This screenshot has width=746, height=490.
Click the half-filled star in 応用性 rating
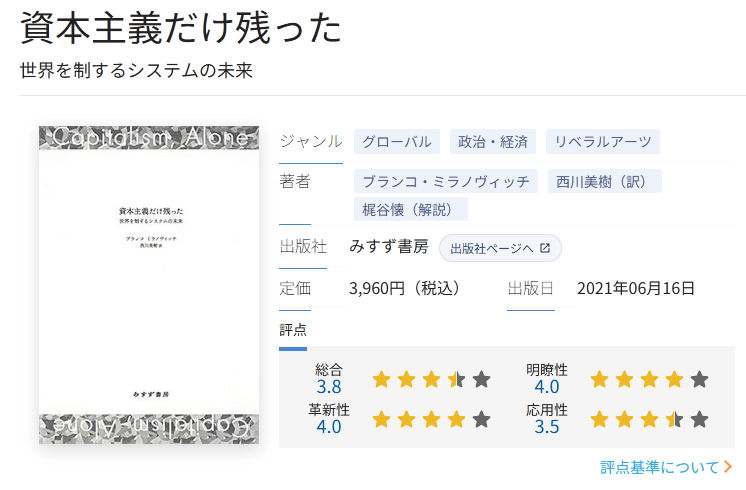point(674,419)
